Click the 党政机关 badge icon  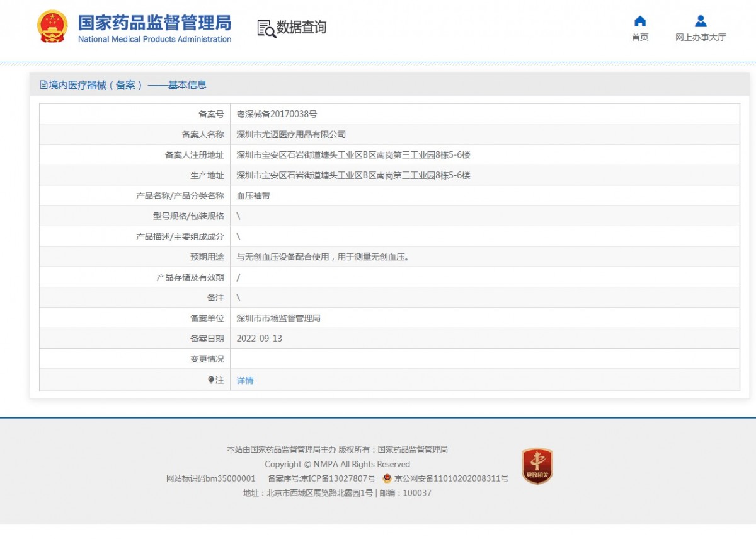(537, 467)
